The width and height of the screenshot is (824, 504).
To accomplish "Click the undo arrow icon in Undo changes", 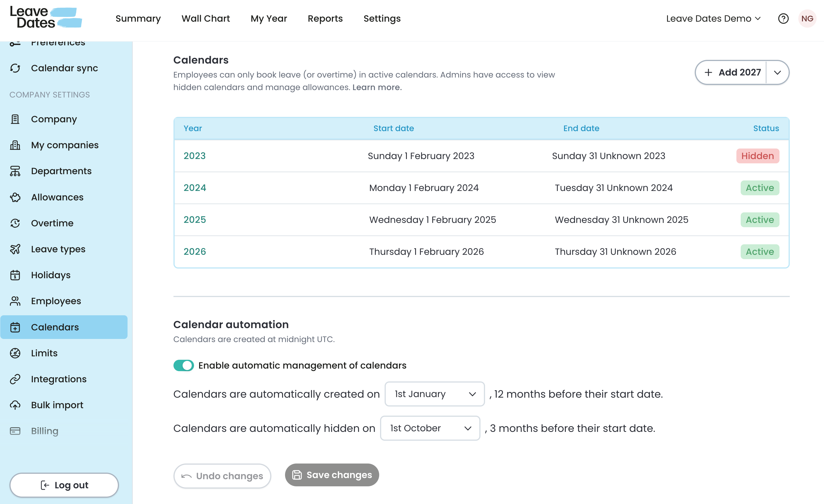I will [x=186, y=476].
